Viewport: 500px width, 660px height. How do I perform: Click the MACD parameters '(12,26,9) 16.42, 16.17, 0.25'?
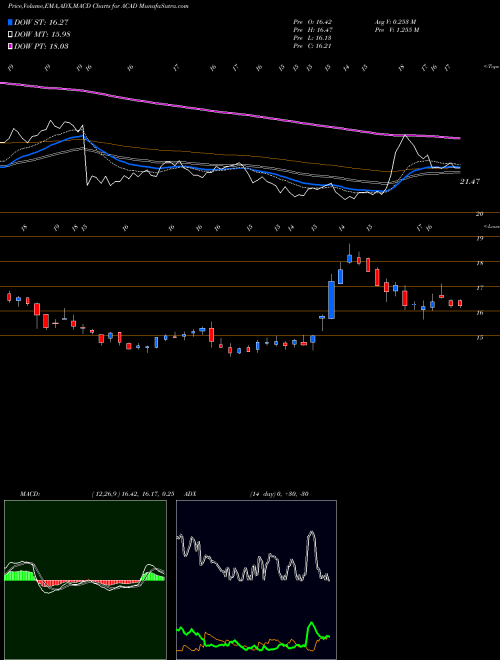132,494
